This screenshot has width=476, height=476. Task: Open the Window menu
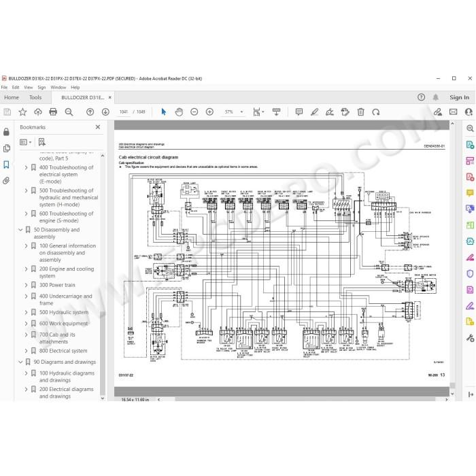click(x=58, y=88)
